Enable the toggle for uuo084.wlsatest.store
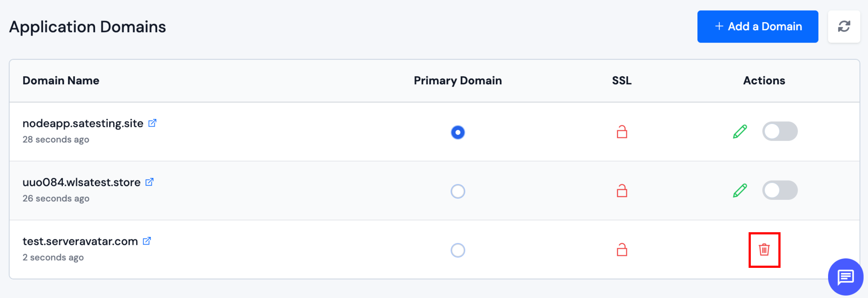Viewport: 868px width, 298px height. point(780,190)
